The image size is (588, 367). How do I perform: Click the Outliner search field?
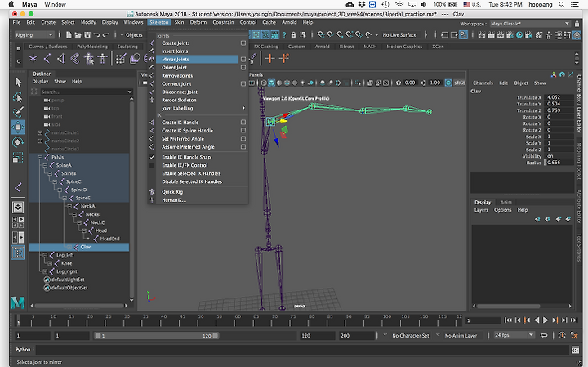(83, 92)
